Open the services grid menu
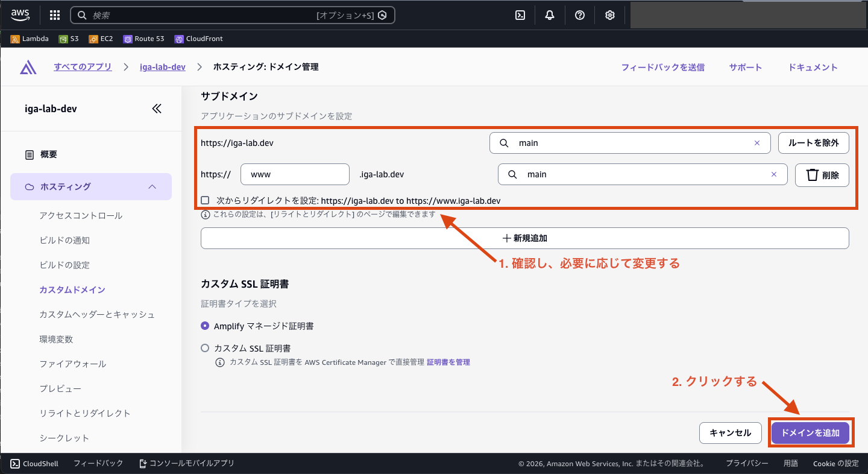Image resolution: width=868 pixels, height=474 pixels. (x=55, y=15)
